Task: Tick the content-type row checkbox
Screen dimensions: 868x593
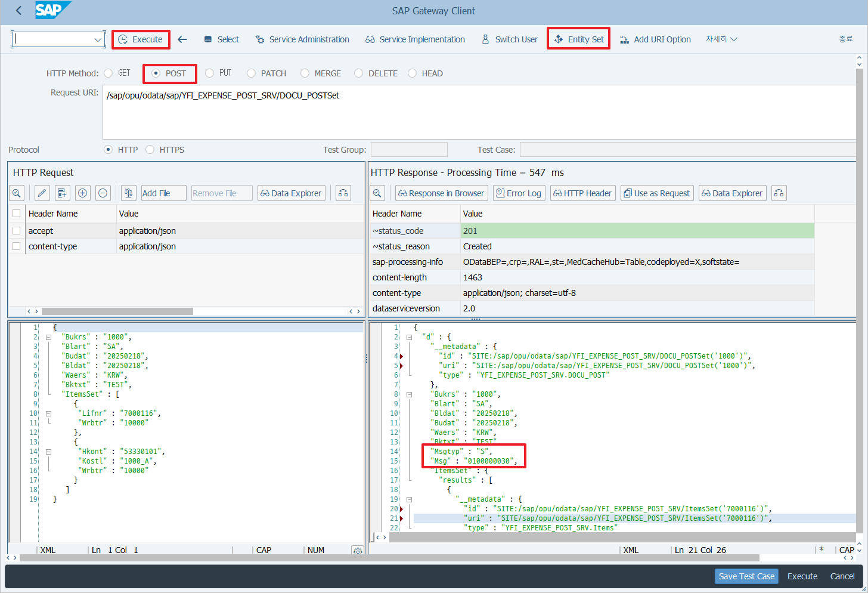Action: click(17, 246)
